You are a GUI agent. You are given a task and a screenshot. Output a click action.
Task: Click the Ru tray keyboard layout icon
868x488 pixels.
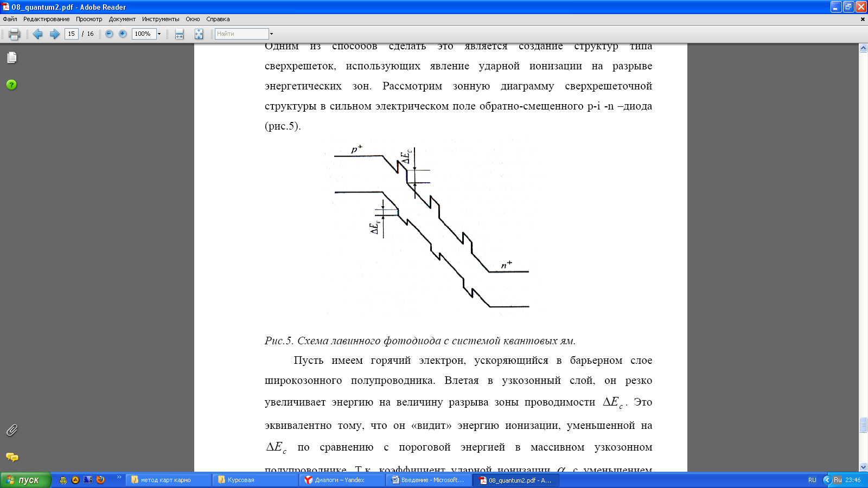pyautogui.click(x=838, y=480)
